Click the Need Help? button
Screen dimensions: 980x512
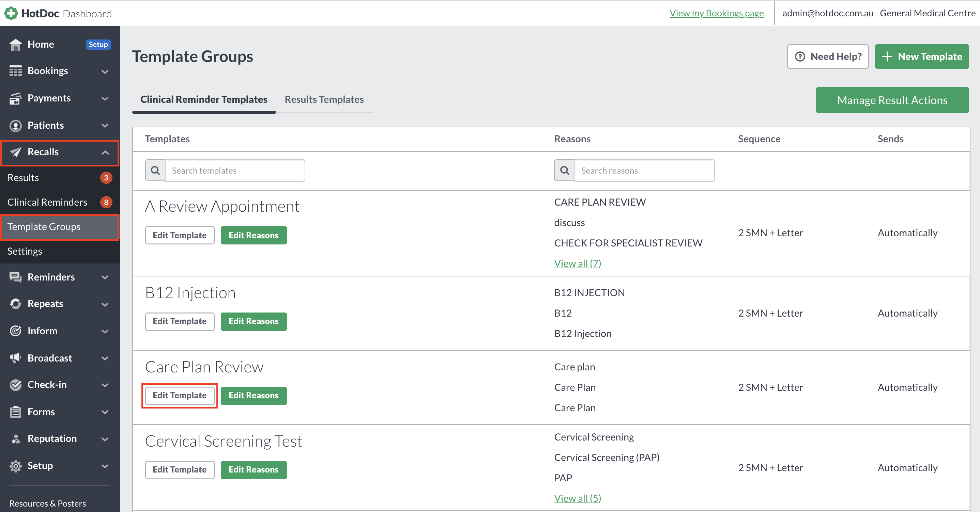pos(828,57)
